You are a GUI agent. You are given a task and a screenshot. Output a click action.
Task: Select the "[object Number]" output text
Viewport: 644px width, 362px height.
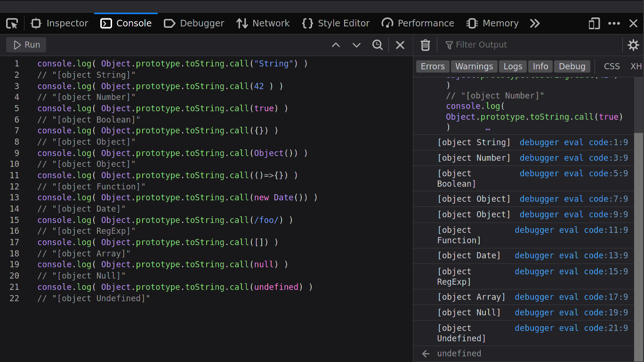pos(474,158)
